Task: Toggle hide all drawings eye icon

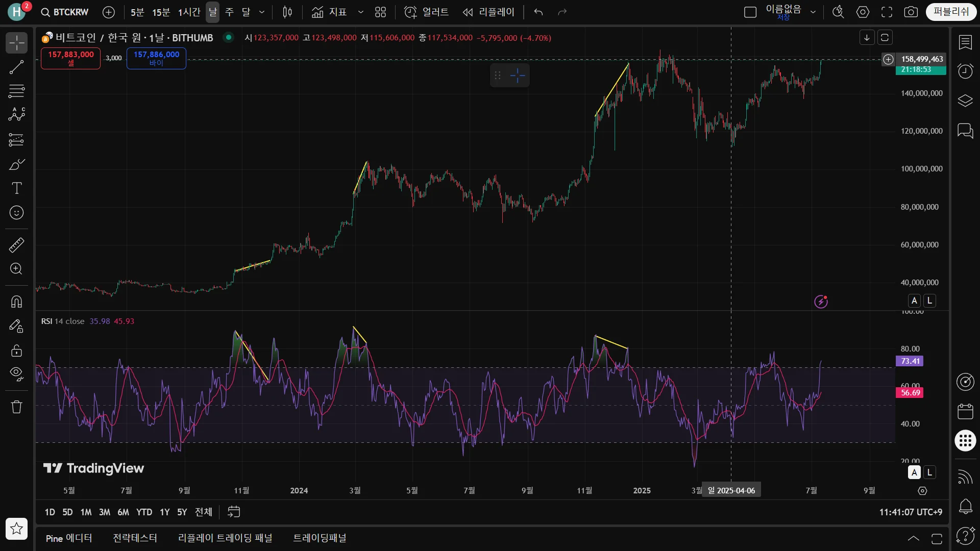Action: 16,374
